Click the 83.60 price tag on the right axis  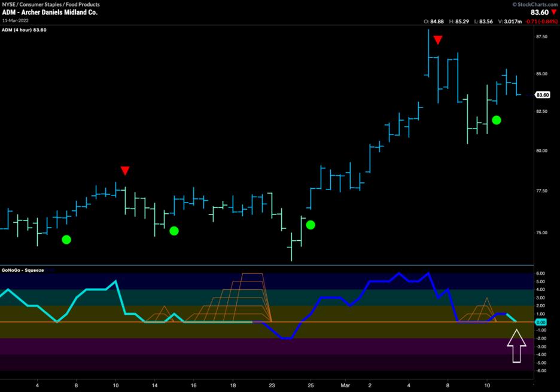pos(543,95)
